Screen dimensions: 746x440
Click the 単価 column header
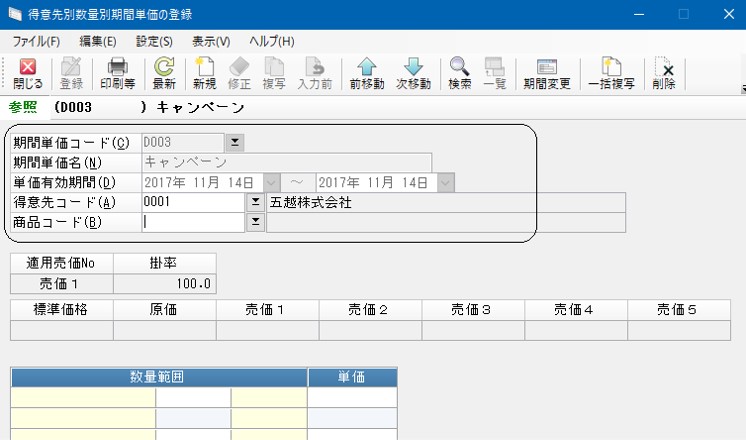click(352, 378)
